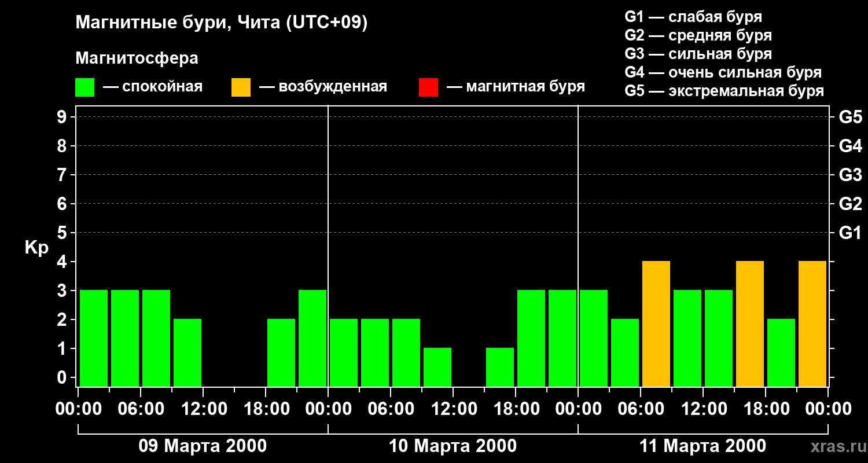Click the 'Магнитосфера' subtitle
The height and width of the screenshot is (463, 868).
pos(137,58)
